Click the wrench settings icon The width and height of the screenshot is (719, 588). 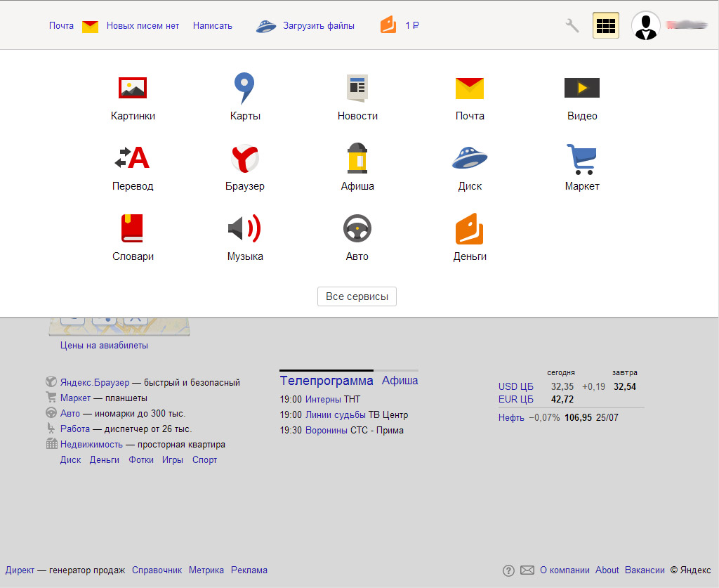tap(572, 25)
